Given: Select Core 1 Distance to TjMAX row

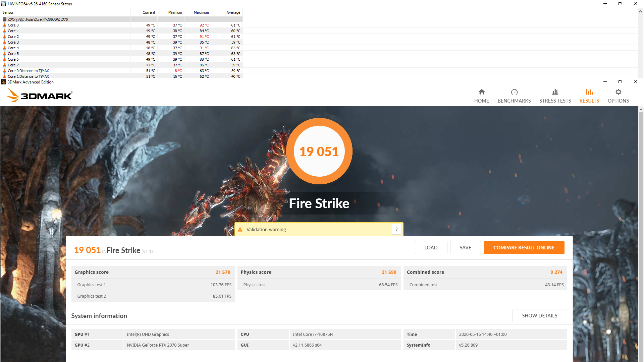Looking at the screenshot, I should pyautogui.click(x=121, y=76).
